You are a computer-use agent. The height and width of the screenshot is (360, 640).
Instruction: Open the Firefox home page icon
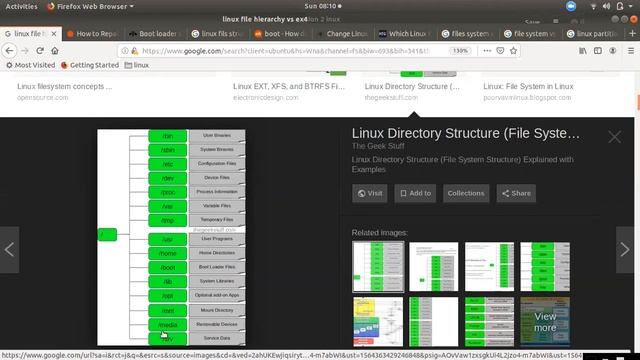click(x=55, y=51)
